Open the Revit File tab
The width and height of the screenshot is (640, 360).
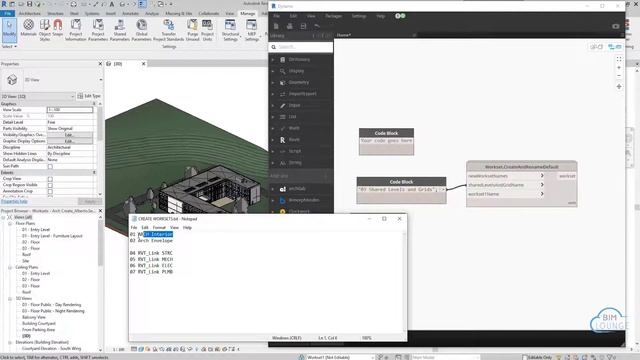click(x=8, y=13)
